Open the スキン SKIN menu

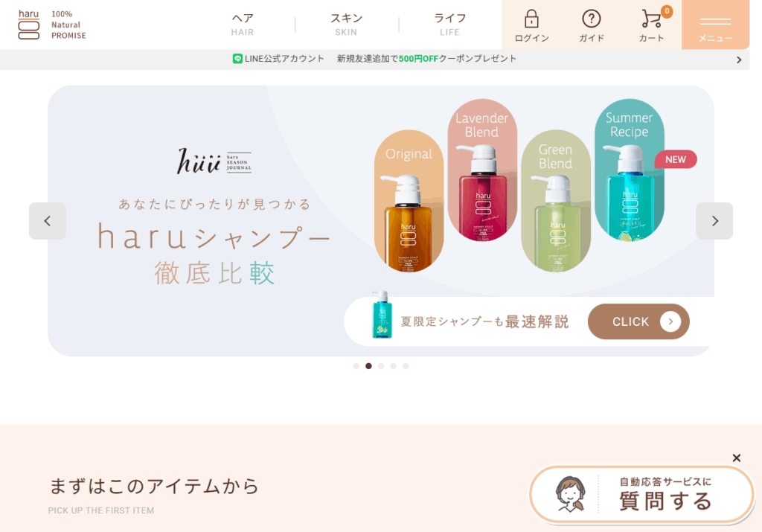click(x=346, y=25)
